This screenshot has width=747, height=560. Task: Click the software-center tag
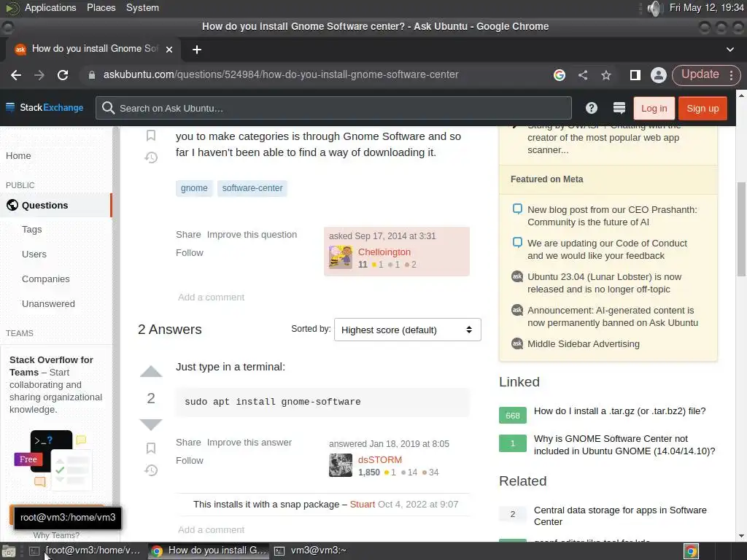tap(252, 188)
